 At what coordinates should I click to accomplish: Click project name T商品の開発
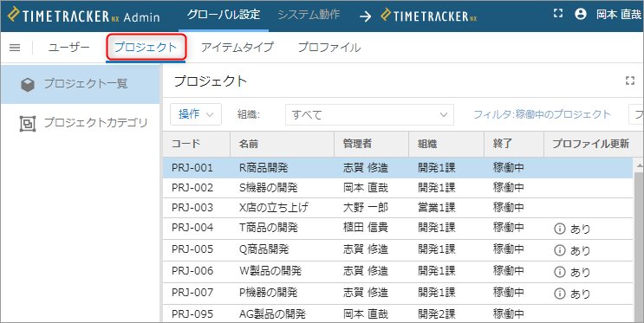268,228
